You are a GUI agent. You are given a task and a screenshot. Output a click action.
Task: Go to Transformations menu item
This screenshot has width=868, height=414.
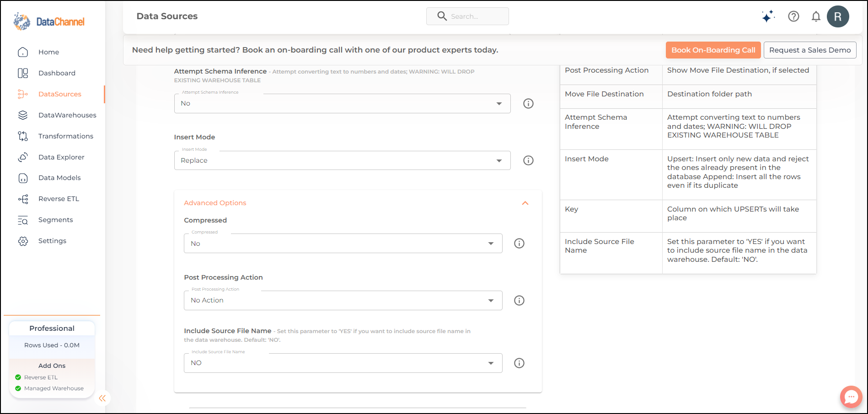[x=66, y=136]
